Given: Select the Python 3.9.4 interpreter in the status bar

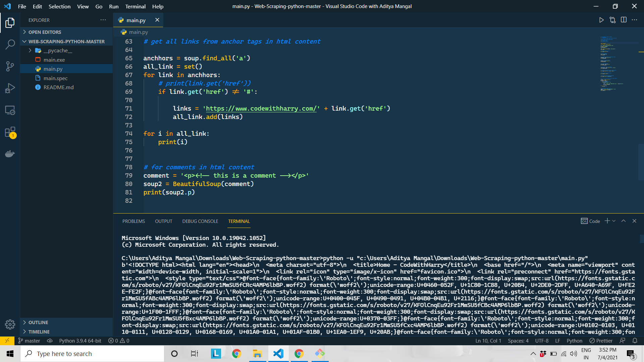Looking at the screenshot, I should (x=80, y=341).
